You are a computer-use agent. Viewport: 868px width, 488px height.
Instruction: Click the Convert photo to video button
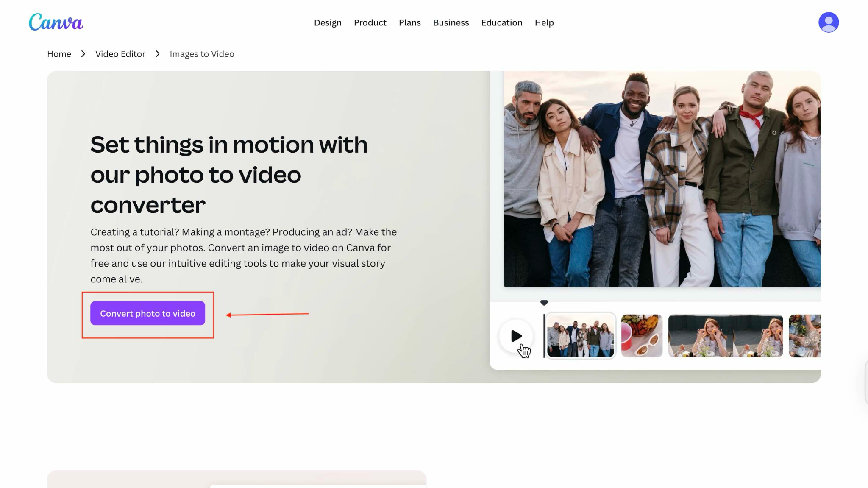[x=147, y=313]
